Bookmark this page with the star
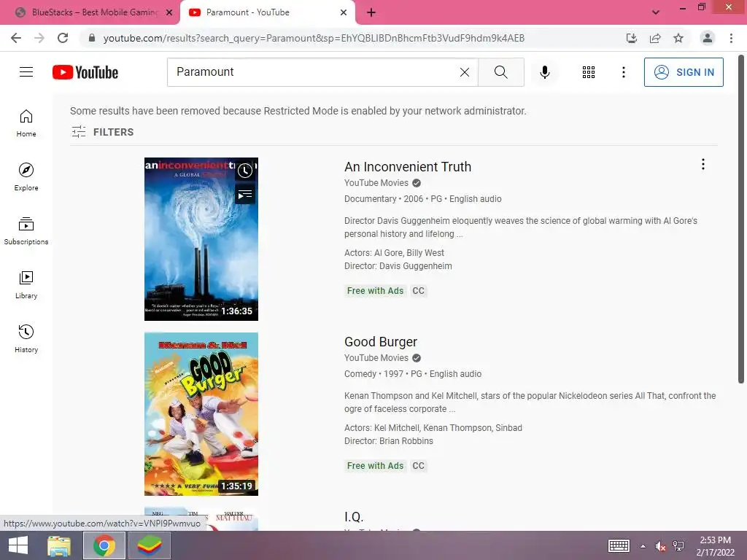 point(678,38)
